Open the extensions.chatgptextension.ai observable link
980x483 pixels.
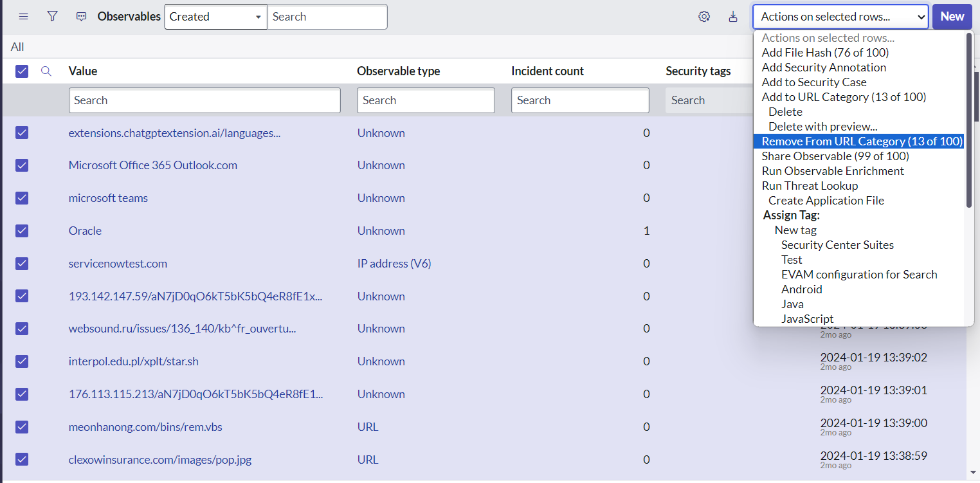(174, 133)
